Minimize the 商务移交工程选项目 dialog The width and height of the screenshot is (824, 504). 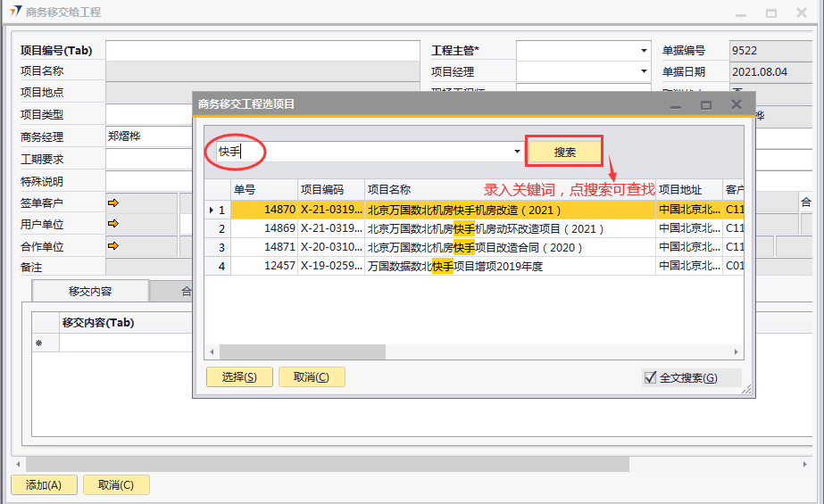pos(677,104)
